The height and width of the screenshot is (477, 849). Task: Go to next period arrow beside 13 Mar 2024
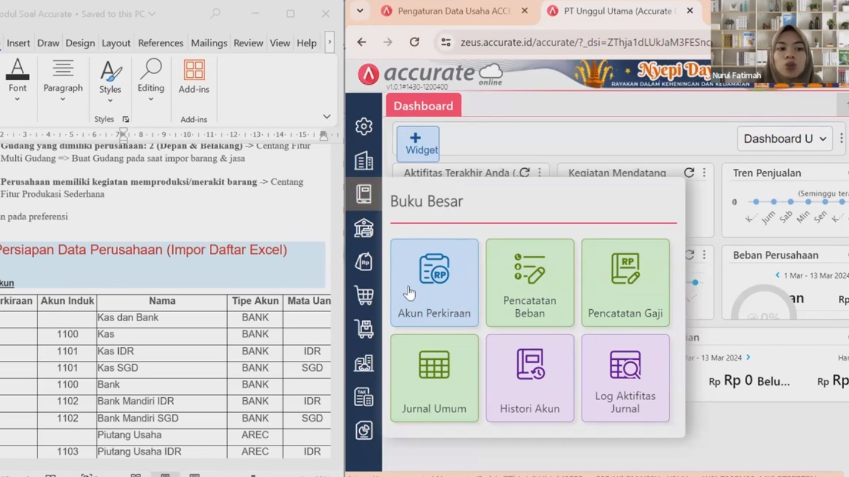tap(748, 357)
